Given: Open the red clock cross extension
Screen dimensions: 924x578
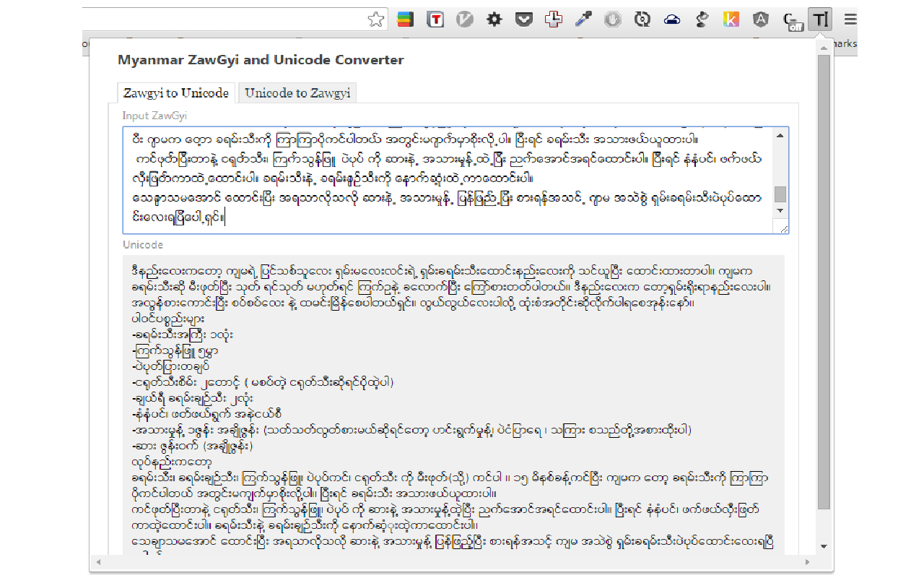Looking at the screenshot, I should [553, 20].
